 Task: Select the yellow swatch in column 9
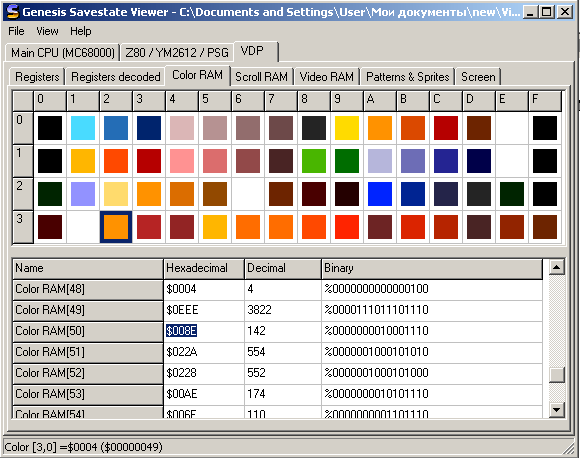[347, 128]
